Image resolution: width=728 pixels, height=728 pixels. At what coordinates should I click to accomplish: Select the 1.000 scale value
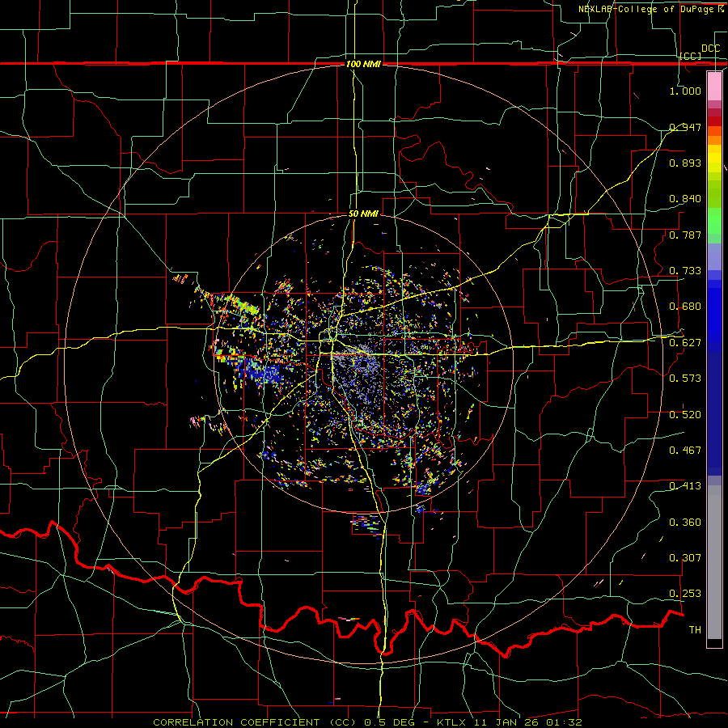click(x=685, y=91)
